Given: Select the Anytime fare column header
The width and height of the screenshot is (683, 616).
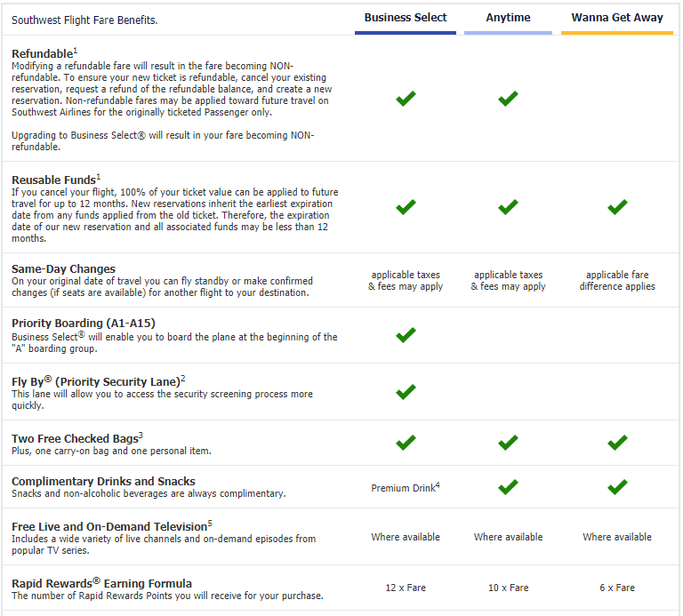Looking at the screenshot, I should tap(508, 18).
